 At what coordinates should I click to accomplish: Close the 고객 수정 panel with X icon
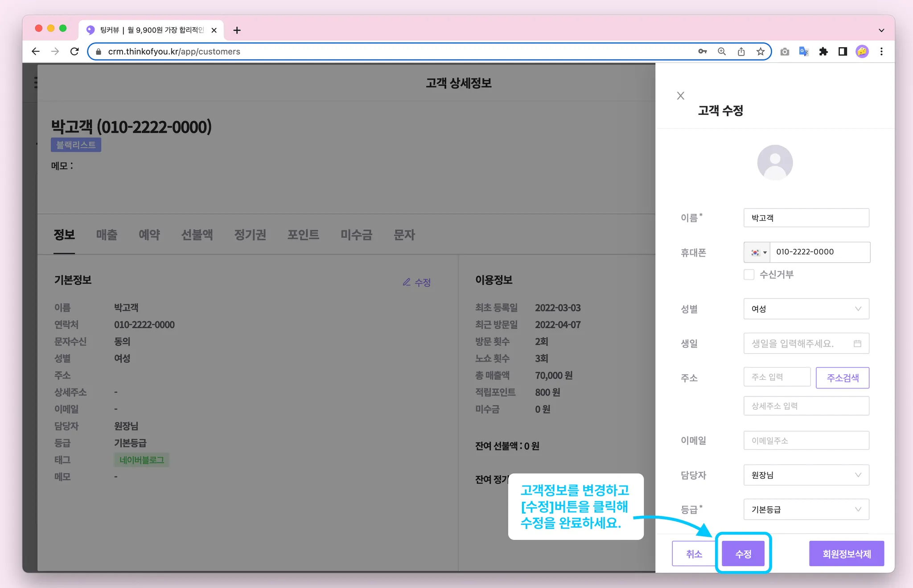680,96
